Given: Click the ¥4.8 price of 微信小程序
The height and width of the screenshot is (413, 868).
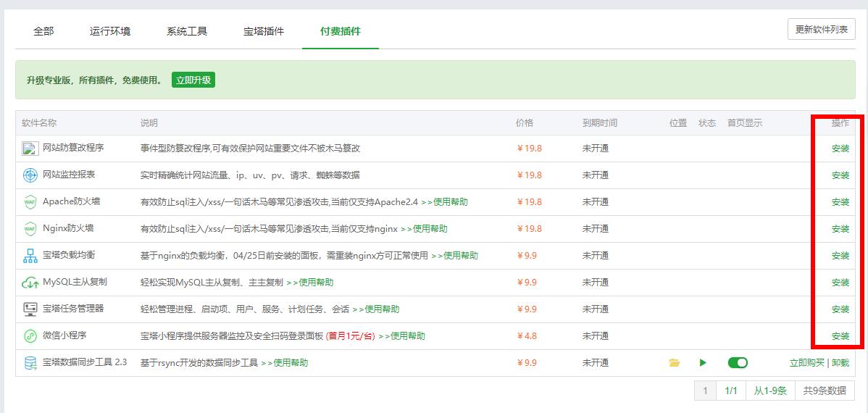Looking at the screenshot, I should 527,336.
